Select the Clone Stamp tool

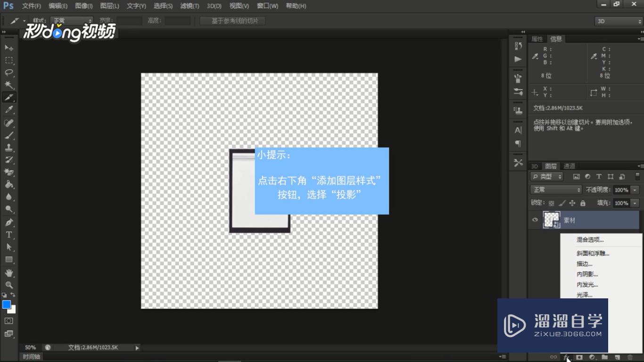pos(9,148)
